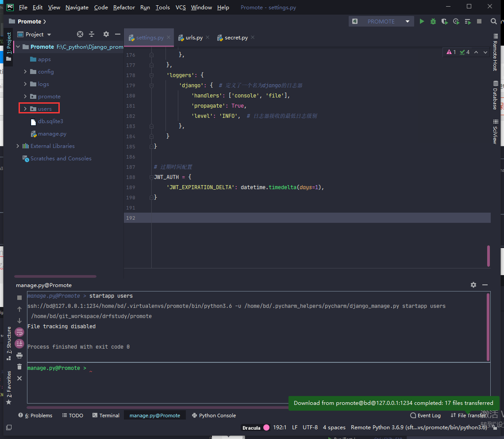Open the Event Log

pyautogui.click(x=425, y=416)
